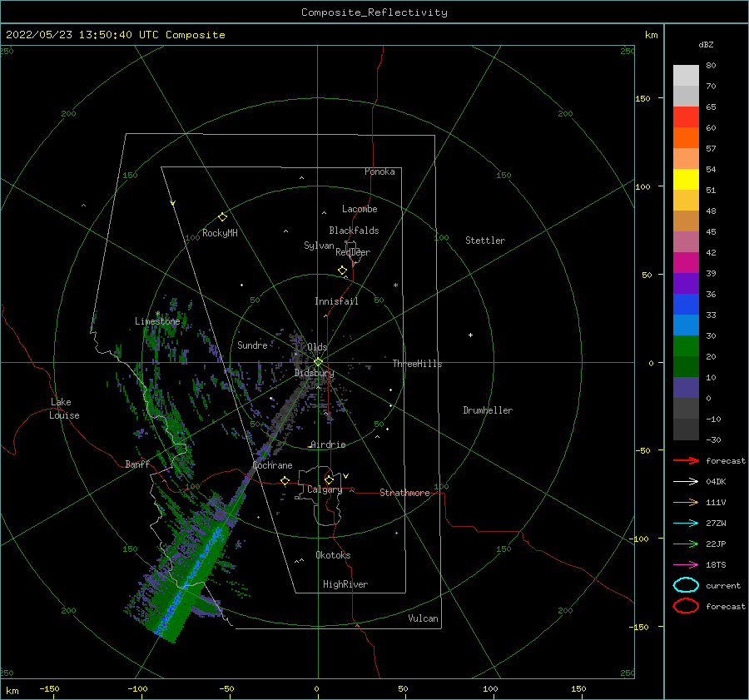Click the RedDeer city label

(353, 252)
